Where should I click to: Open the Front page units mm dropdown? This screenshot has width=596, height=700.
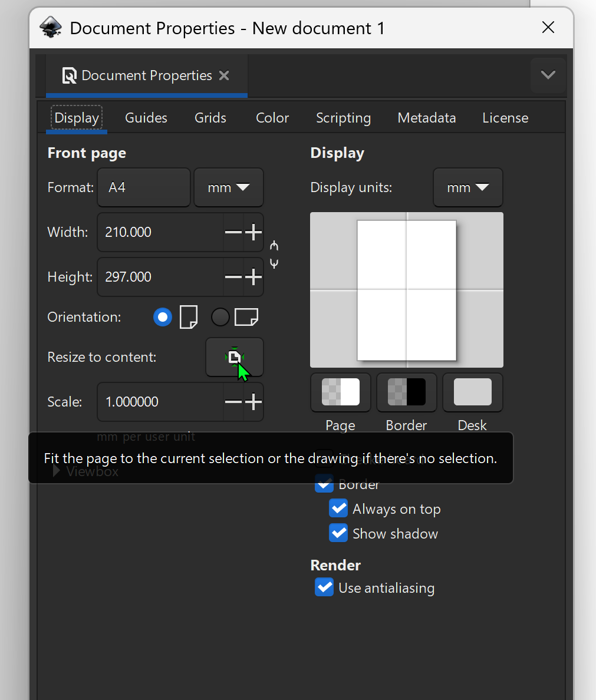(229, 187)
